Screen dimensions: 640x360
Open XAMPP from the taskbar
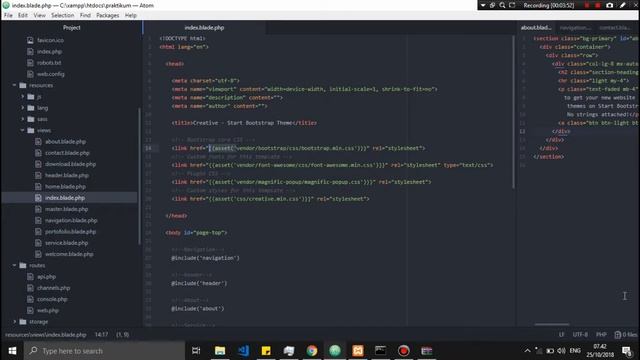pos(358,351)
